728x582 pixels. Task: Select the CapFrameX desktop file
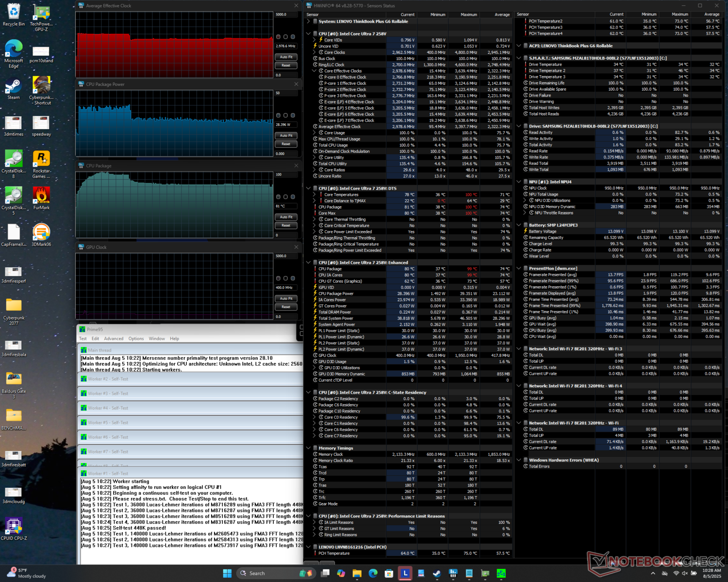(14, 236)
